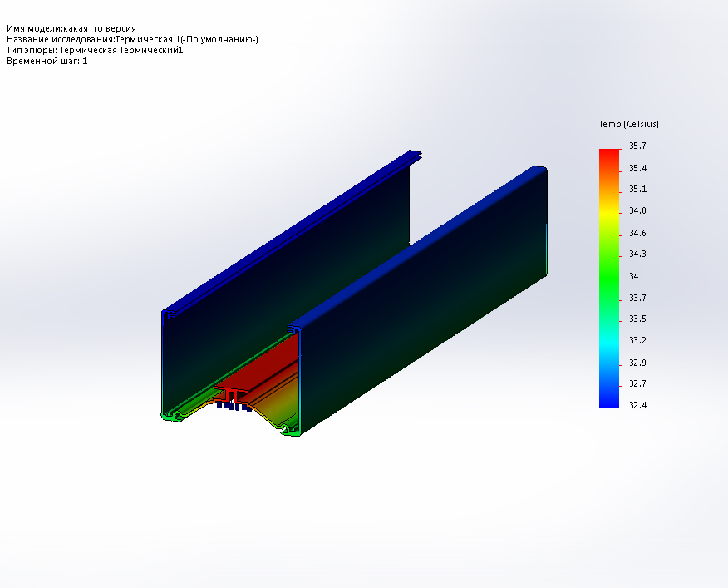The image size is (728, 588).
Task: Click the 34 legend value label
Action: 634,276
